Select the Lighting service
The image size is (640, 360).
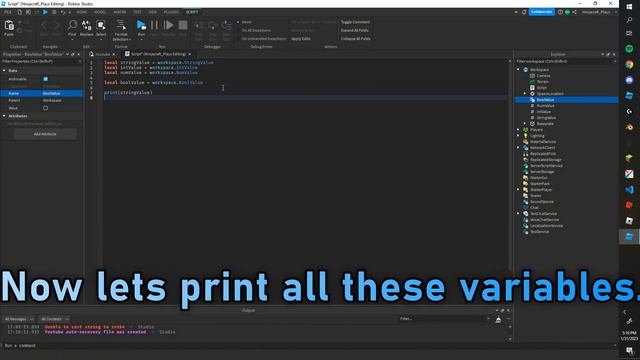tap(537, 136)
